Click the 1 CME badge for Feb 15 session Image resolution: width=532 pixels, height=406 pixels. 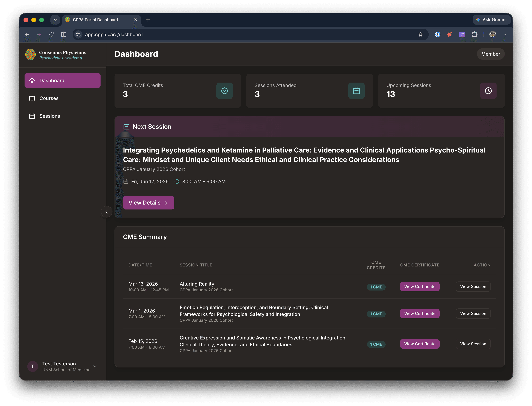(376, 344)
